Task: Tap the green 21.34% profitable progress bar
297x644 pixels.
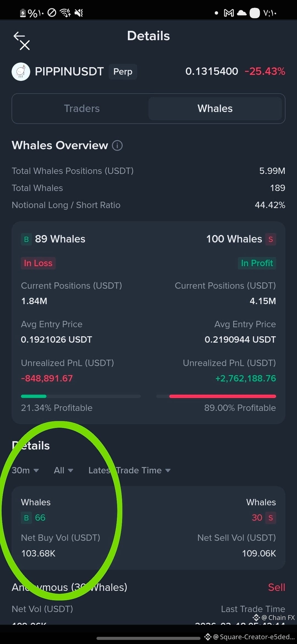Action: (x=34, y=396)
